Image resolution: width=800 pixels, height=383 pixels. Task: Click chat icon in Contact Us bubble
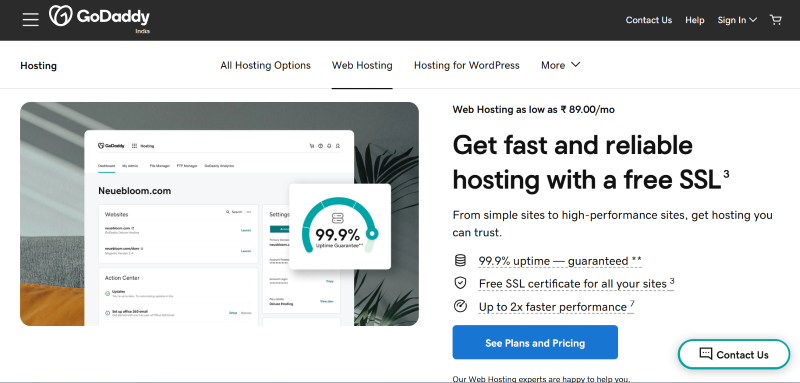(706, 354)
